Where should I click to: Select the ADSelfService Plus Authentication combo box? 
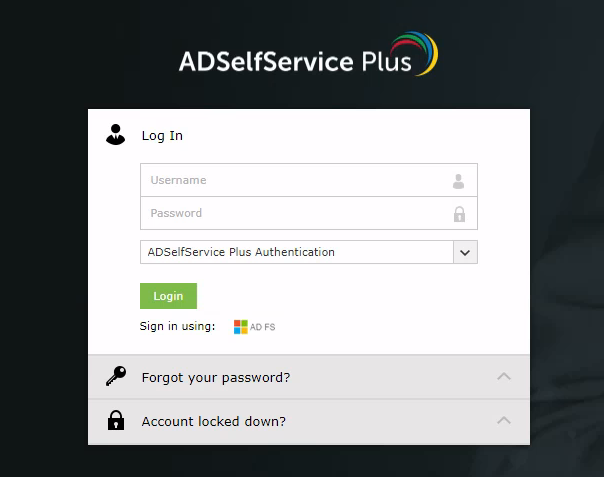tap(309, 252)
